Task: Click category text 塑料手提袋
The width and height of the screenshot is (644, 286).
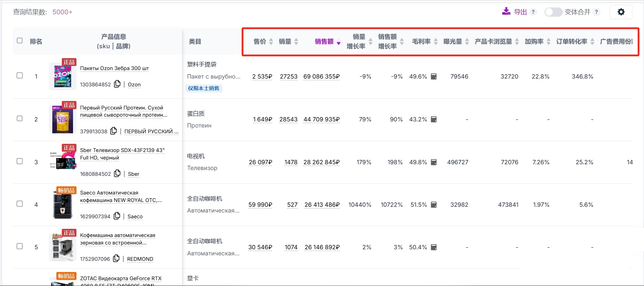Action: pos(202,64)
